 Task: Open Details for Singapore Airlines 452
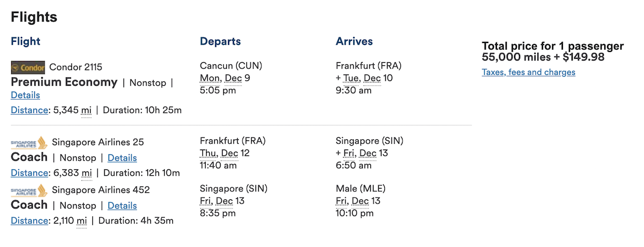pos(122,206)
